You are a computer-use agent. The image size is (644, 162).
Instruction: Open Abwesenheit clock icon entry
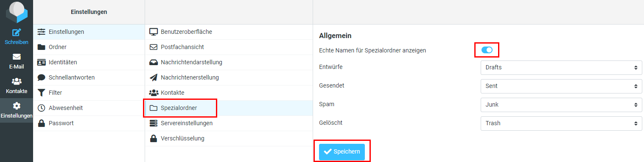click(89, 108)
